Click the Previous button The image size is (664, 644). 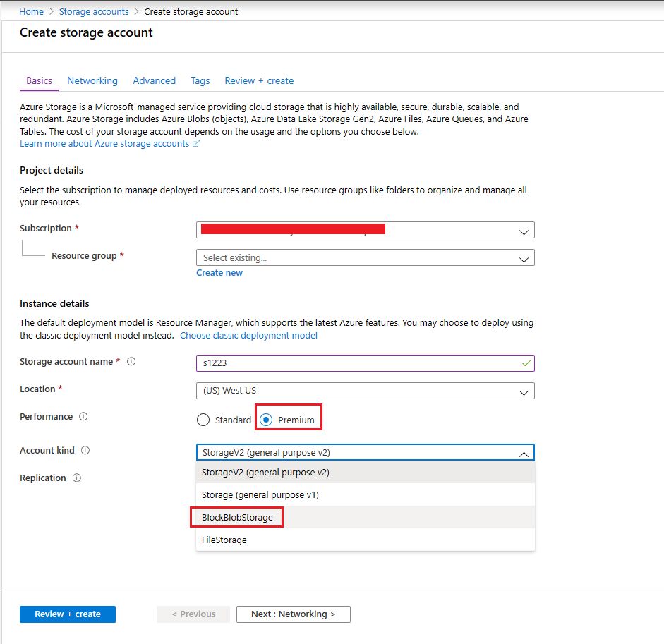coord(193,614)
